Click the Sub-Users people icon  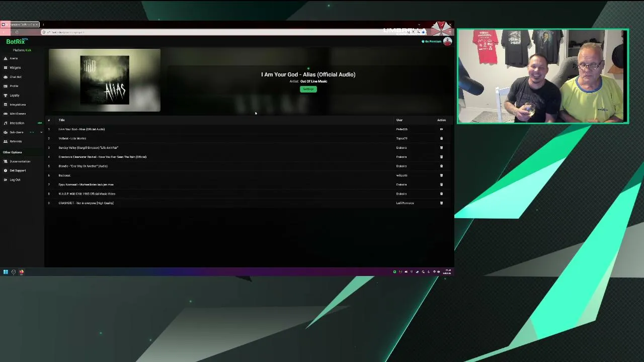[6, 132]
